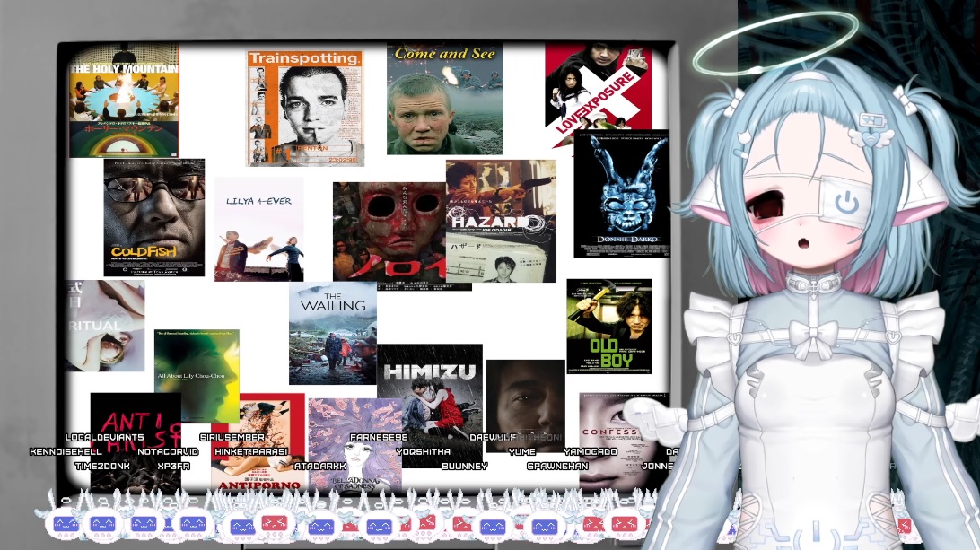The height and width of the screenshot is (550, 980).
Task: Select the username TIME2DONK
Action: tap(102, 467)
